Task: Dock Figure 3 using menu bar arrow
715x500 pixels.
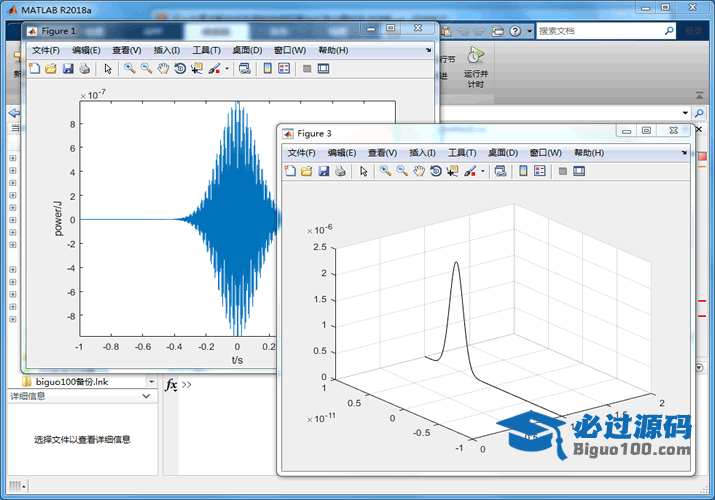Action: pos(684,153)
